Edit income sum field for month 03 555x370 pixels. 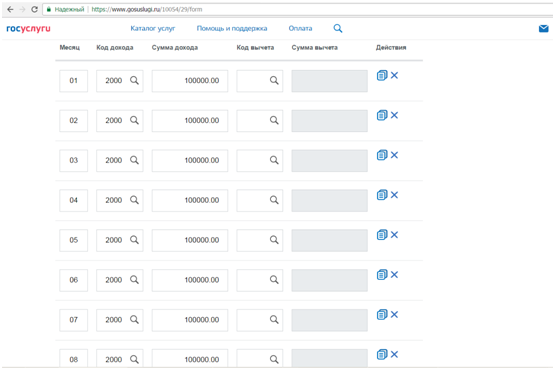coord(190,160)
